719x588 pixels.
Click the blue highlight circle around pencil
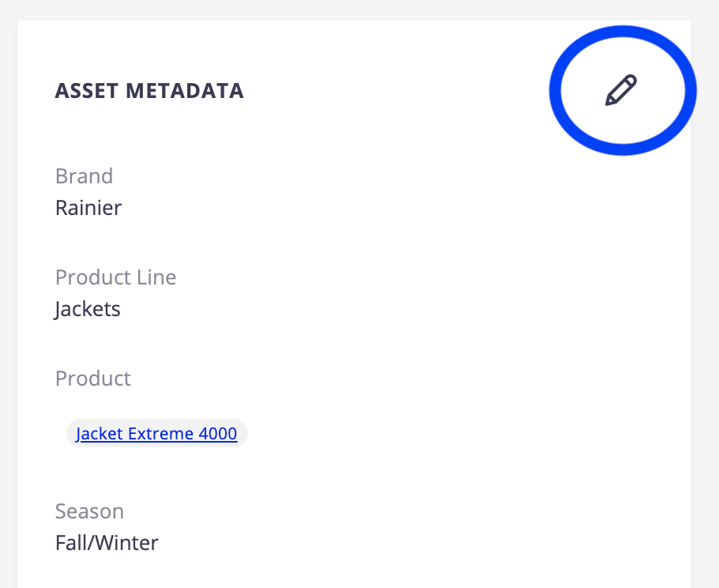[x=623, y=90]
